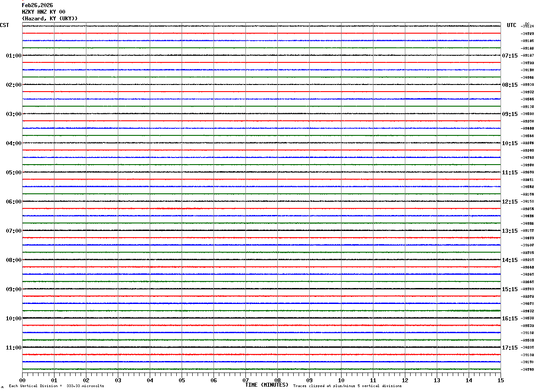536x392 pixels.
Task: Click the 00 minute axis tick label
Action: coord(23,380)
